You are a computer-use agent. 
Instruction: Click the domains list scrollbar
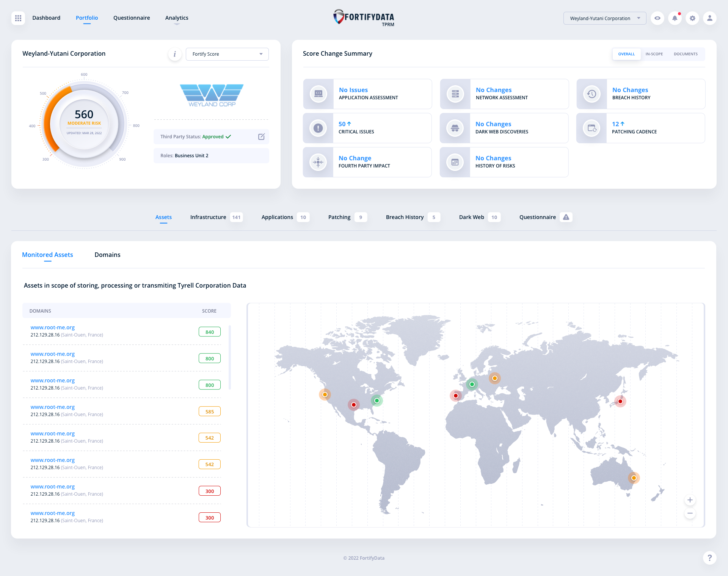tap(230, 356)
